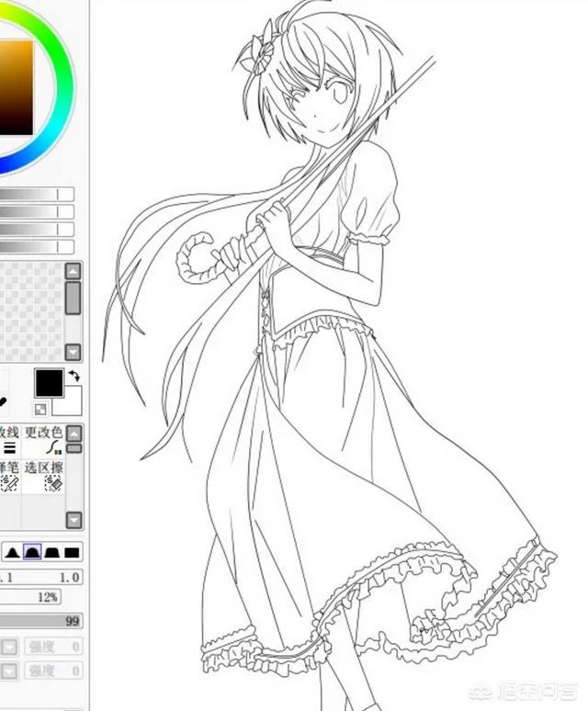Click the first gray color slider
The image size is (588, 711).
pos(36,195)
